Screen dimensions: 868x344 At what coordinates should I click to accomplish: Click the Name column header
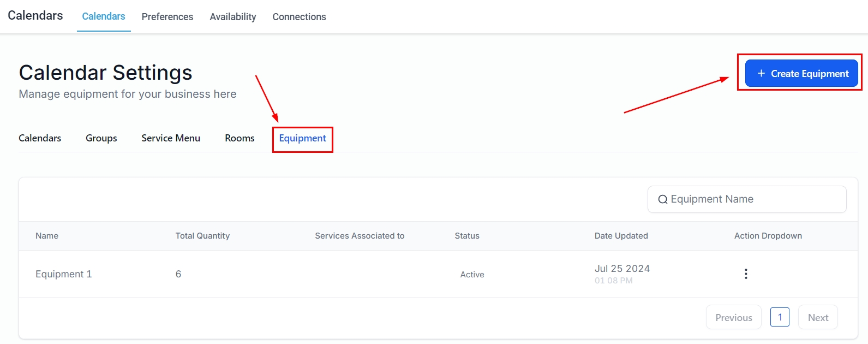click(x=47, y=236)
